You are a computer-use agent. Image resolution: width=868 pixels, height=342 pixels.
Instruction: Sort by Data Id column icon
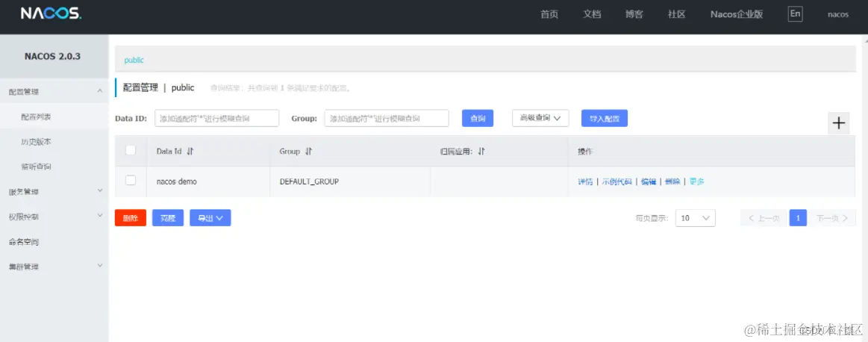click(190, 151)
